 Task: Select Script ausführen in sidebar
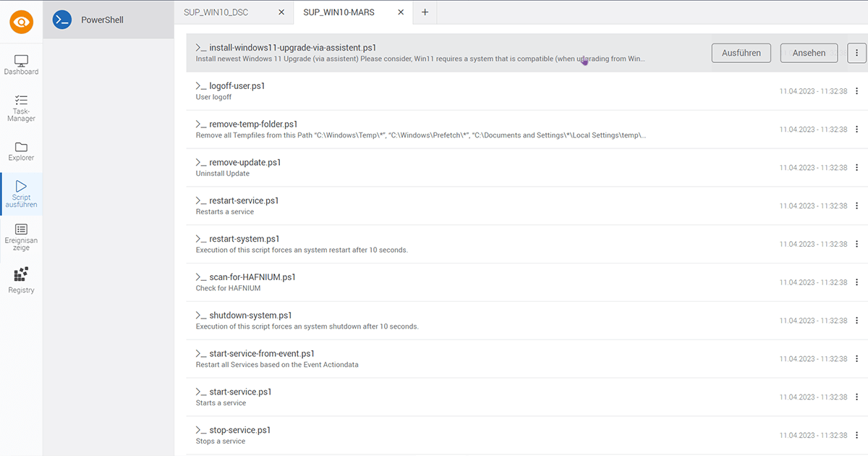(x=22, y=194)
